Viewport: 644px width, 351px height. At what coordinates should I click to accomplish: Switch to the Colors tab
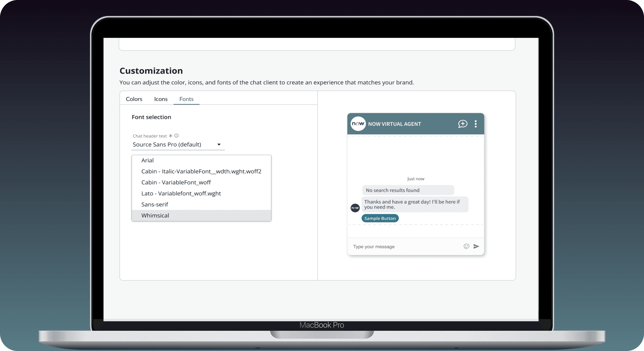134,99
